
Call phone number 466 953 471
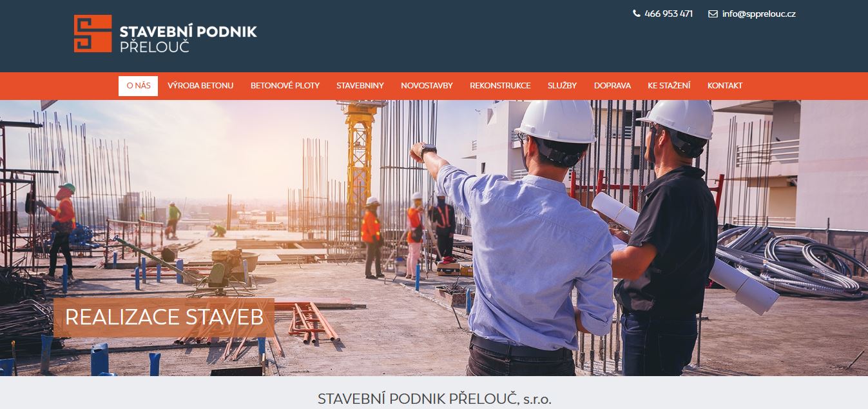click(668, 14)
